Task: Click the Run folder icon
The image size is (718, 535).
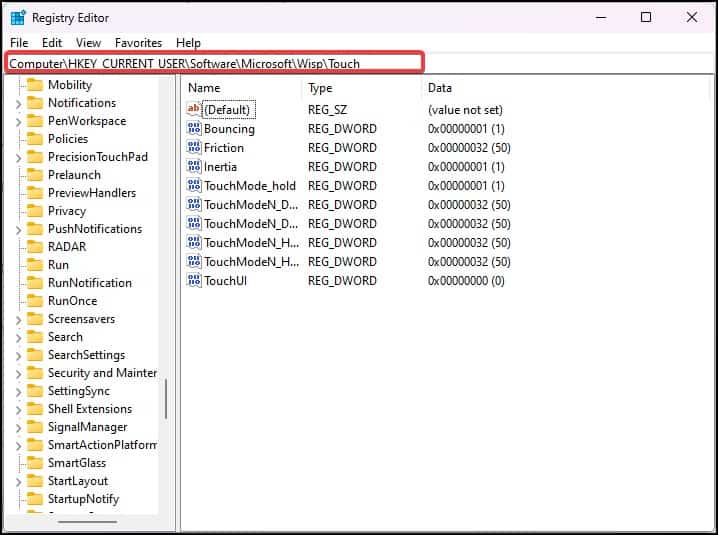Action: 35,265
